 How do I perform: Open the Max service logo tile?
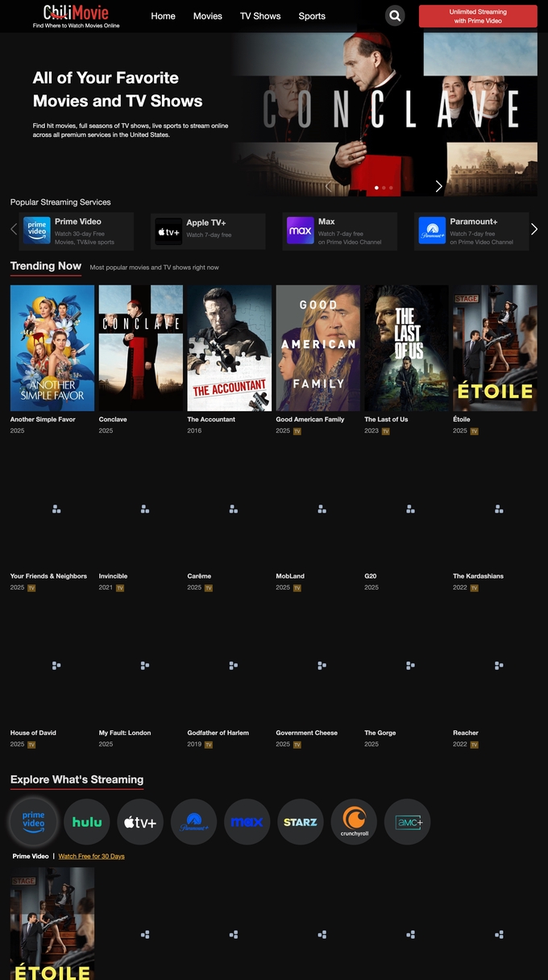pos(301,230)
